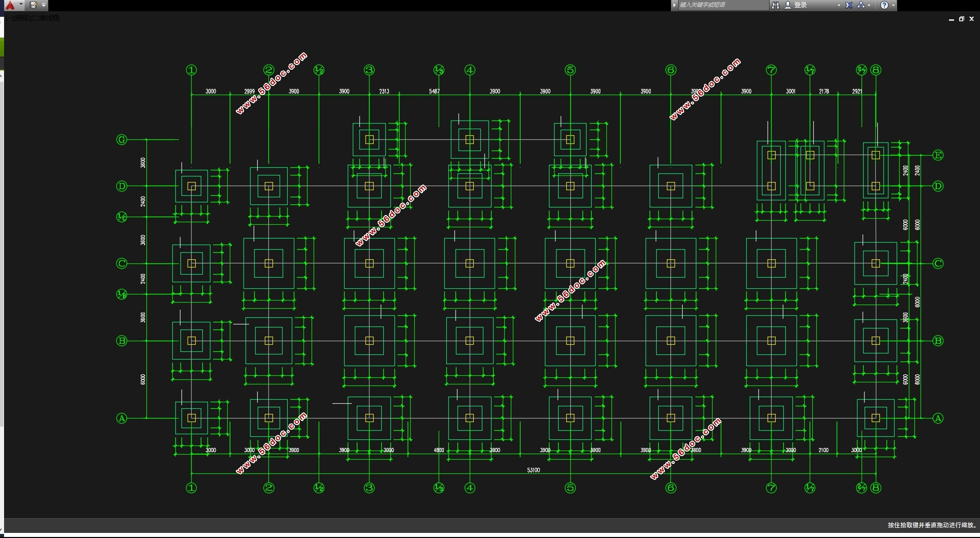Click grid bubble 1 above the plan

coord(191,70)
